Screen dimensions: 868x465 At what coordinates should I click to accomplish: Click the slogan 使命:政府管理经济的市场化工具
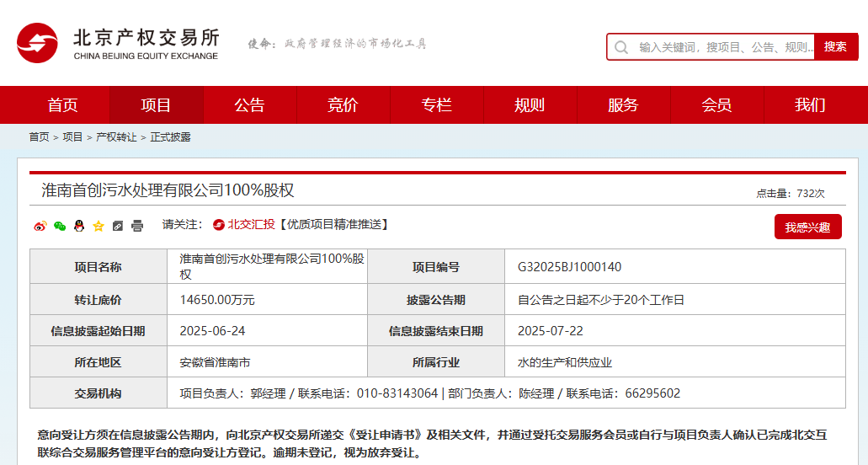(x=337, y=43)
